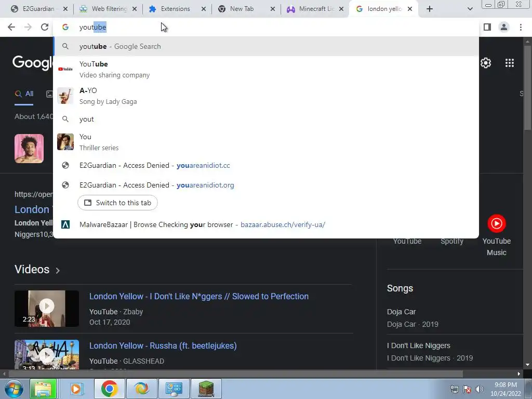
Task: Click the Action Center flag icon
Action: [467, 389]
